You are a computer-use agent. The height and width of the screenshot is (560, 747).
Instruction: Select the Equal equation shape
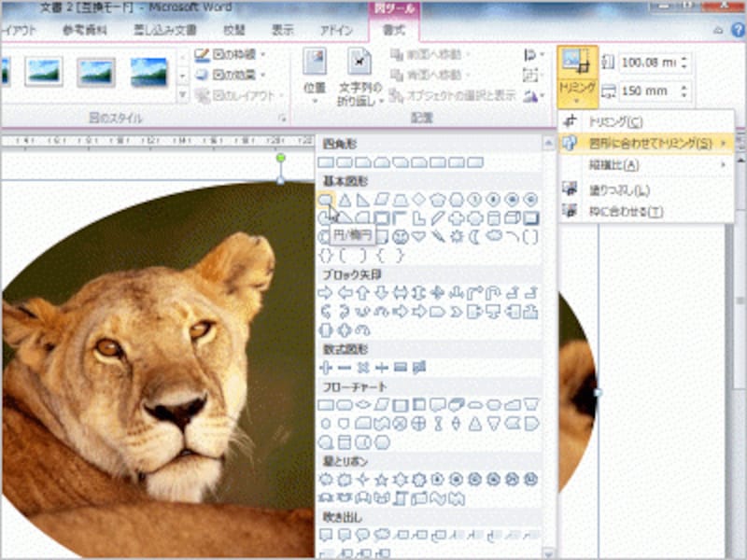[x=401, y=368]
